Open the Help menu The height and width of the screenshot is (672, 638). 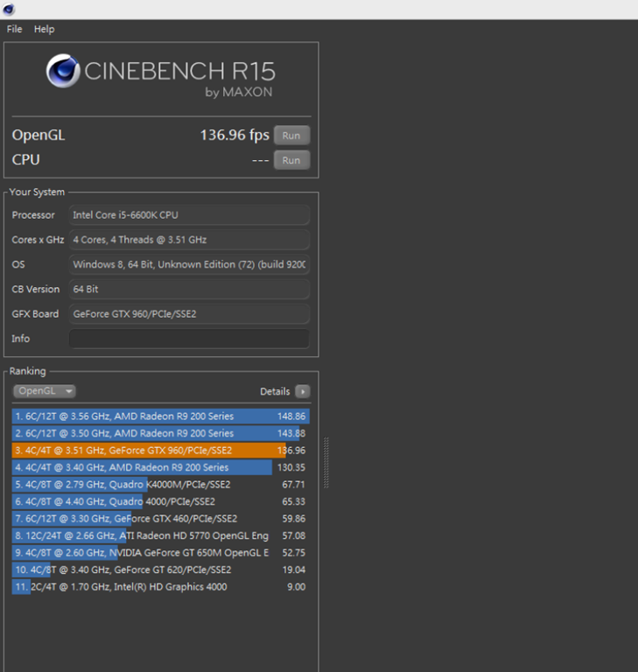click(44, 29)
